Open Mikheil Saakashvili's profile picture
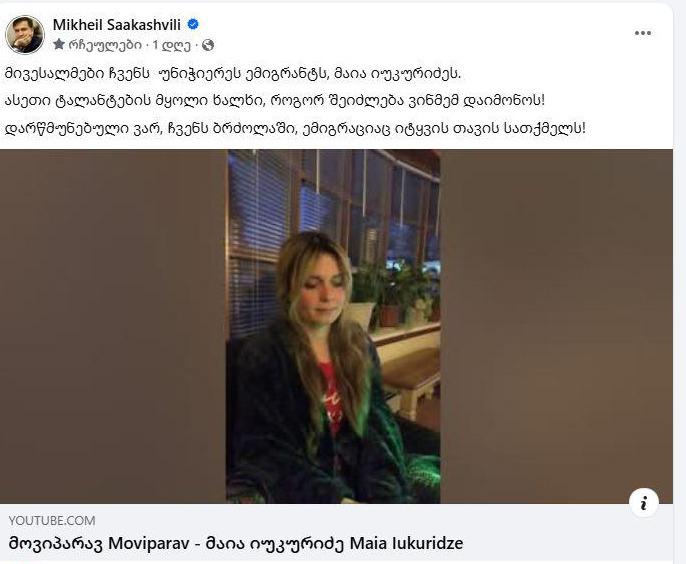Screen dimensions: 686x564 coord(24,35)
